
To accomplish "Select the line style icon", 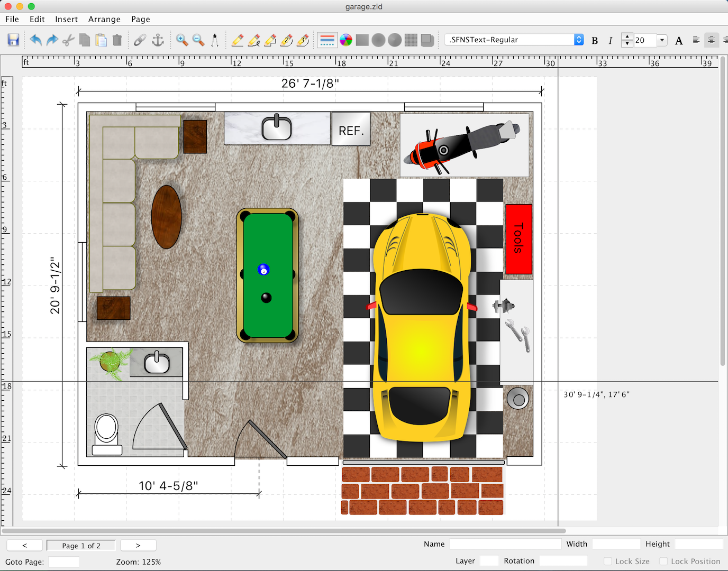I will 327,40.
